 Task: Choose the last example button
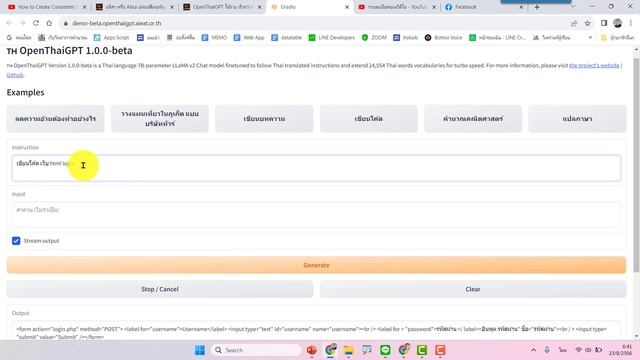(x=577, y=119)
